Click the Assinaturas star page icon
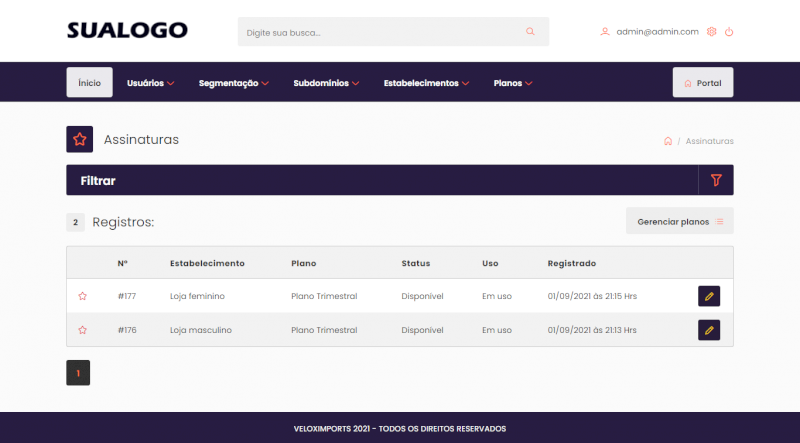Viewport: 800px width, 443px height. tap(80, 140)
